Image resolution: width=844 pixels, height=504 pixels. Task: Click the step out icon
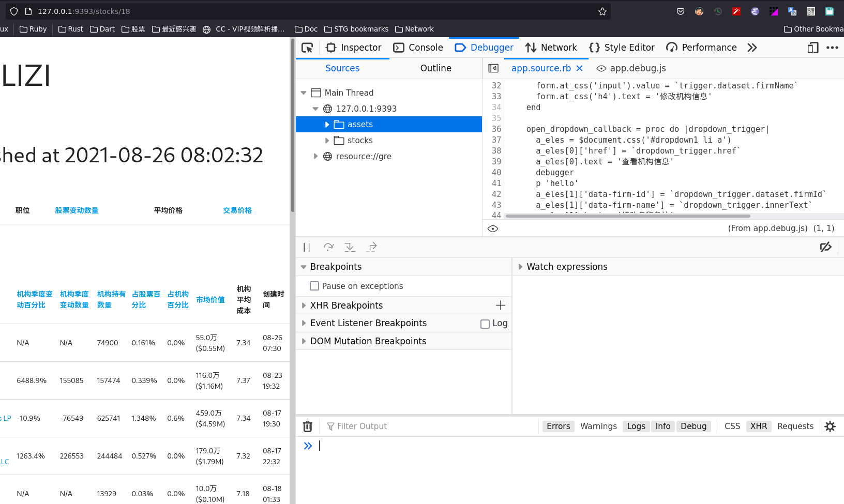371,248
